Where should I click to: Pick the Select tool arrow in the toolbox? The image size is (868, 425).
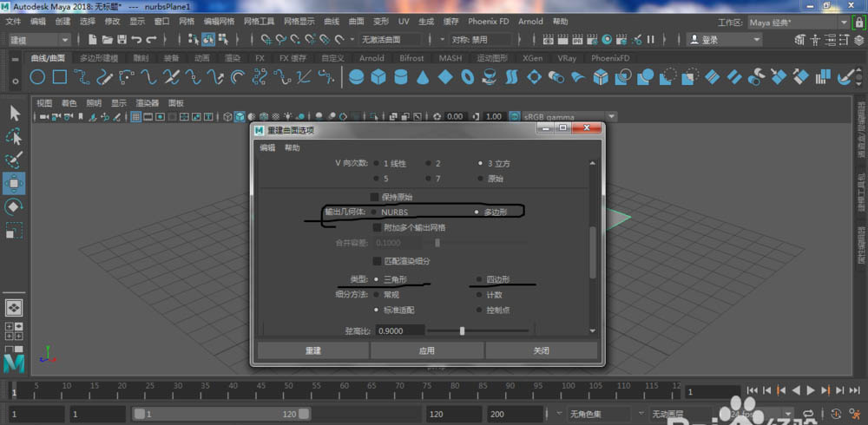click(15, 113)
